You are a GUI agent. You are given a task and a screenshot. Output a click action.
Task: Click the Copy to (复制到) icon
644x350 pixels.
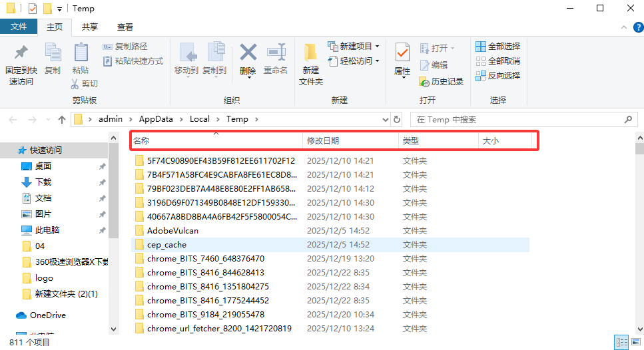pos(216,53)
